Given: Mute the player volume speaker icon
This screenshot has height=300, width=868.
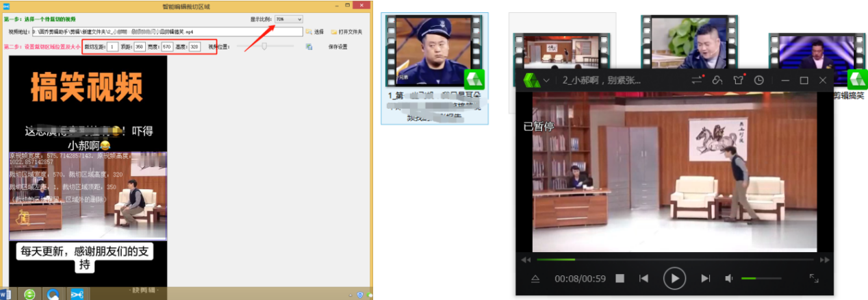Looking at the screenshot, I should pyautogui.click(x=730, y=279).
